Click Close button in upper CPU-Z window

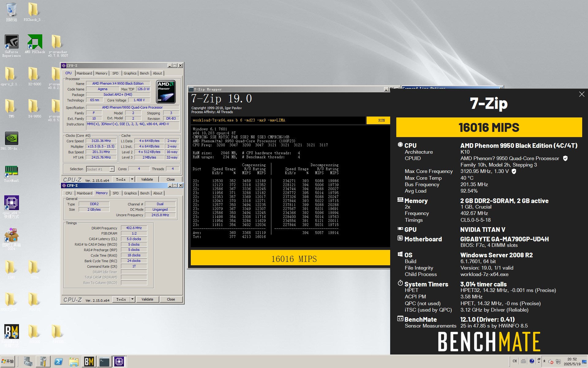click(x=171, y=179)
